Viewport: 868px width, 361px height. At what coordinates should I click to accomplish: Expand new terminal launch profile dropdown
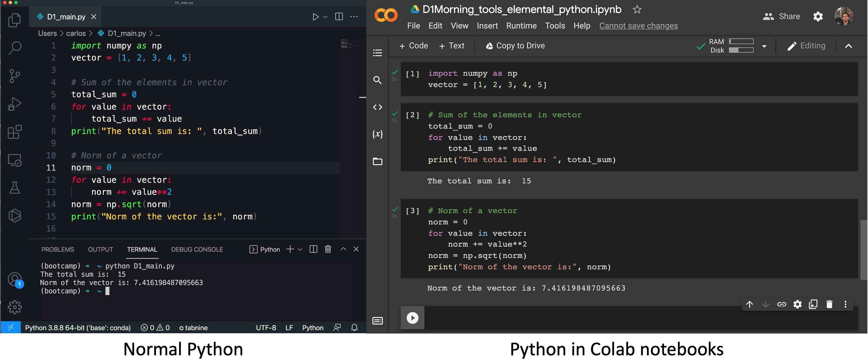coord(300,249)
